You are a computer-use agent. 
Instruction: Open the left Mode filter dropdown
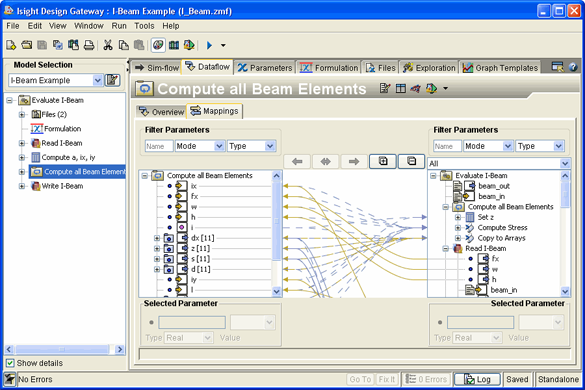pyautogui.click(x=200, y=146)
